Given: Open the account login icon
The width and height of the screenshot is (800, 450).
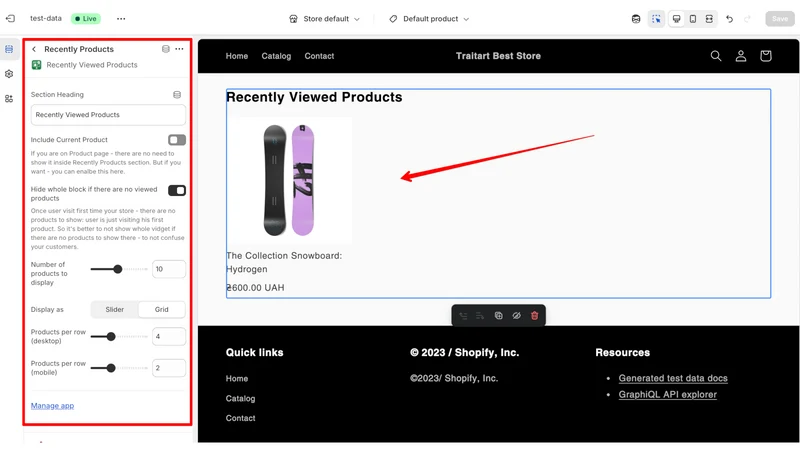Looking at the screenshot, I should [x=741, y=56].
